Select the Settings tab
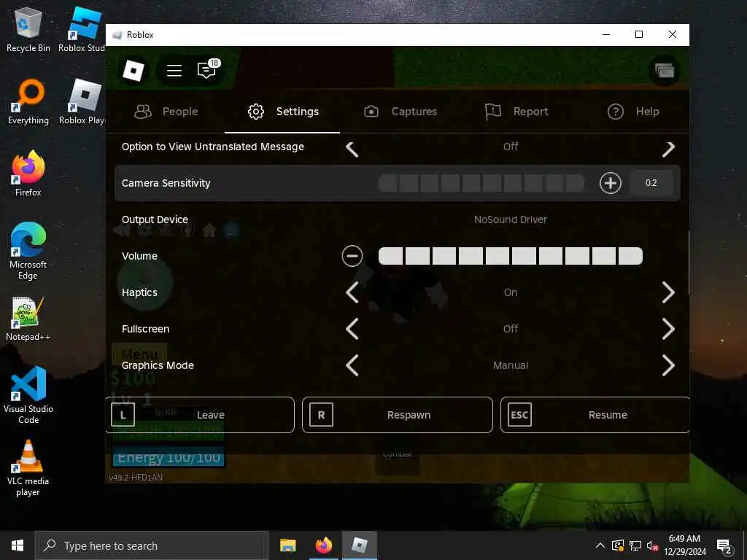 283,112
